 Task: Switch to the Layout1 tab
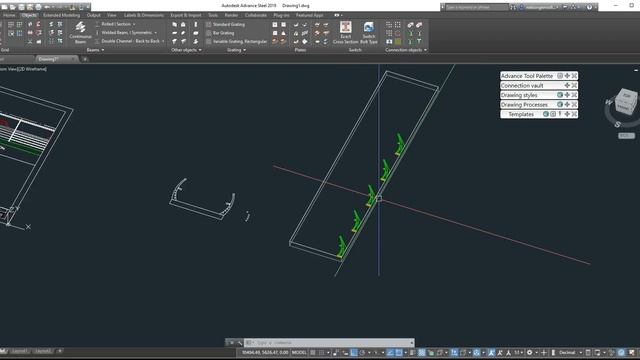[x=20, y=351]
